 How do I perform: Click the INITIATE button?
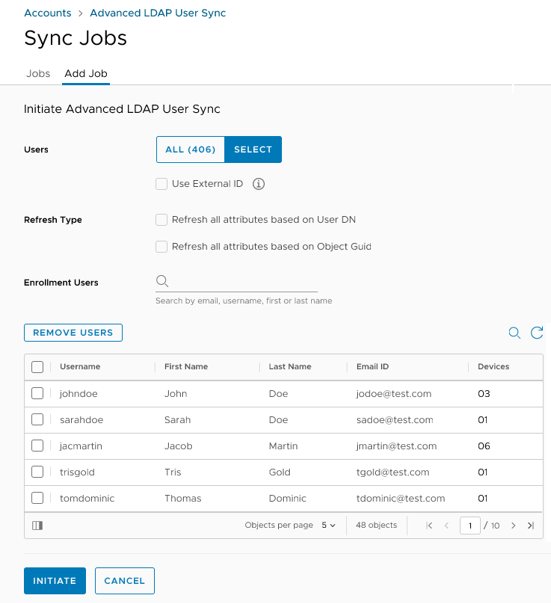(55, 581)
